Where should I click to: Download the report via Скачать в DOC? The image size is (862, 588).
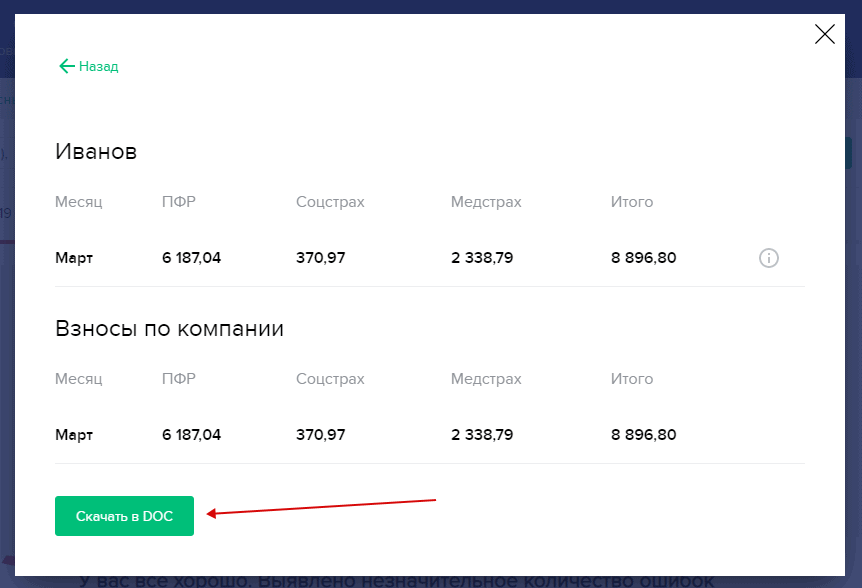tap(124, 516)
